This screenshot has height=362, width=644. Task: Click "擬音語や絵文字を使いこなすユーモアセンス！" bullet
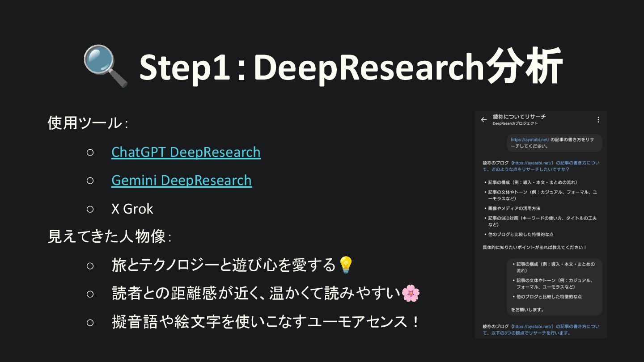click(266, 321)
